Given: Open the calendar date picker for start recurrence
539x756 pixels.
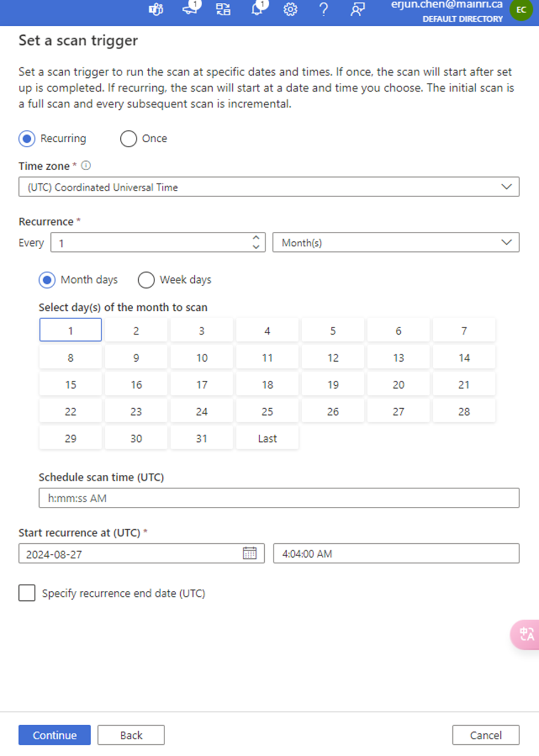Looking at the screenshot, I should tap(250, 553).
